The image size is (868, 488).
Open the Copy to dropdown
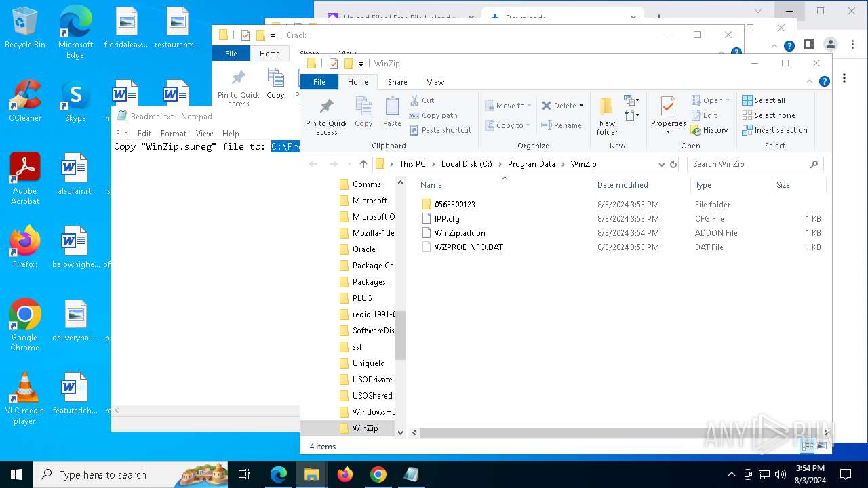pyautogui.click(x=508, y=125)
